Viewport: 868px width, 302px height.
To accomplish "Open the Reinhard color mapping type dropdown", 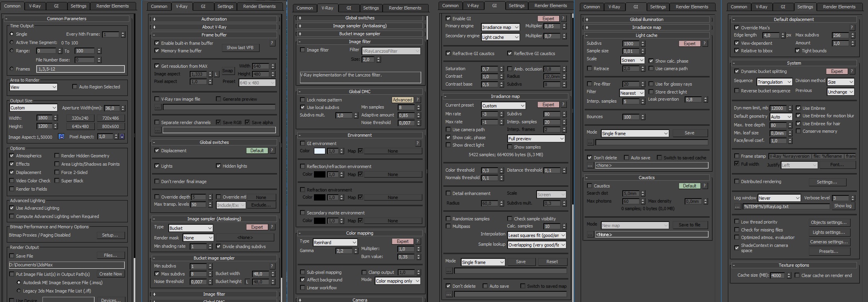I will 335,242.
